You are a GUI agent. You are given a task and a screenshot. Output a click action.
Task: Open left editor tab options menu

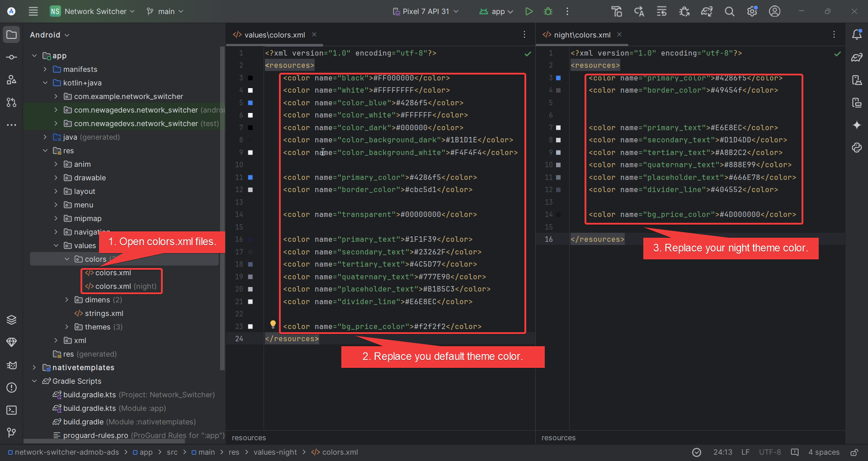click(x=524, y=34)
